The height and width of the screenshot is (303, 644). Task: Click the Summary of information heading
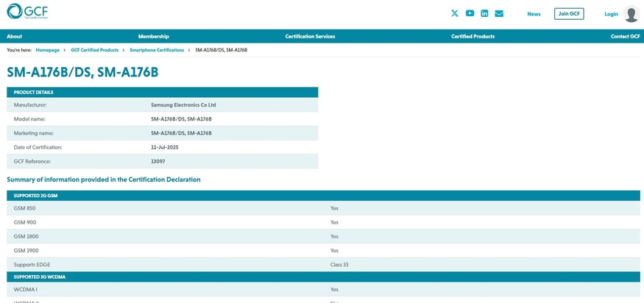104,180
